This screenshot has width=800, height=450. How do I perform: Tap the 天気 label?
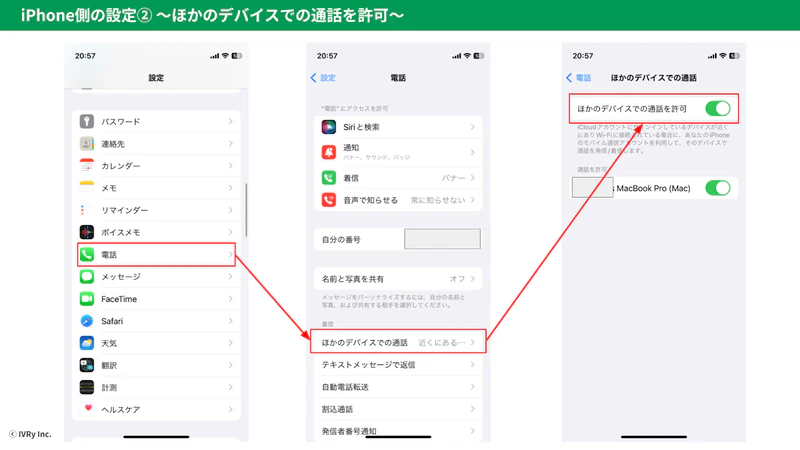(x=109, y=343)
